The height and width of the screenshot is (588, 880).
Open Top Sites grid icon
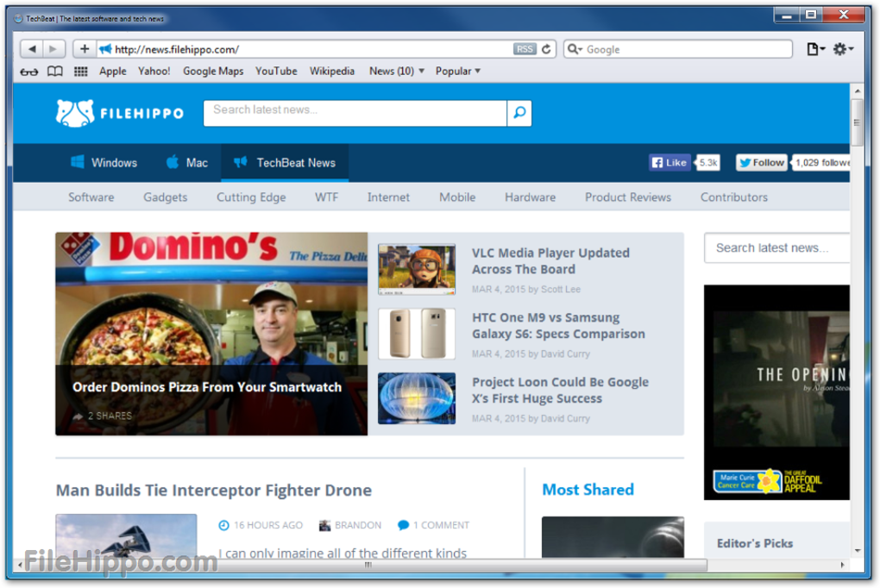(x=81, y=72)
